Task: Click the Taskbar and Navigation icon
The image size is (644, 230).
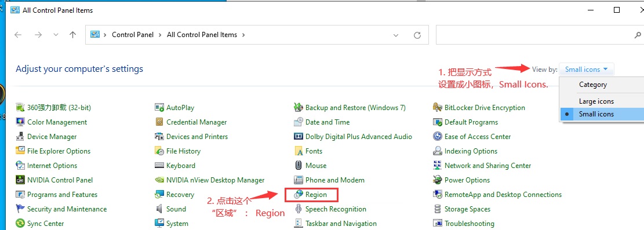Action: pos(299,224)
